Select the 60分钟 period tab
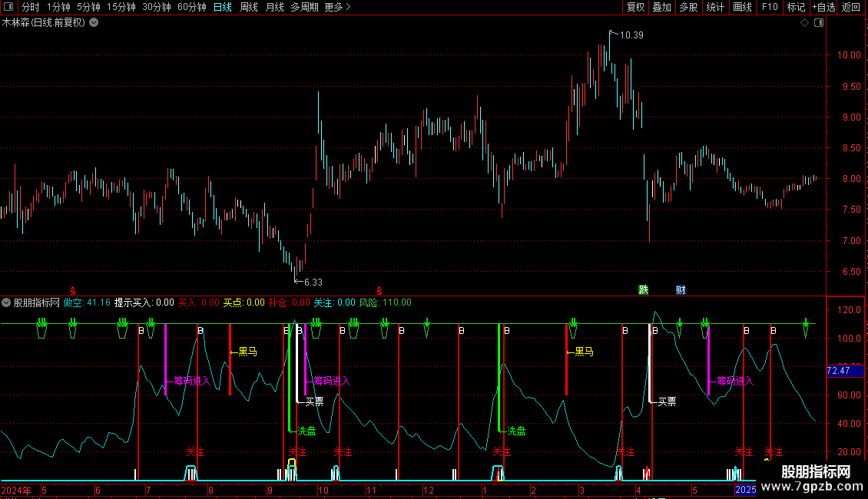 pos(192,7)
